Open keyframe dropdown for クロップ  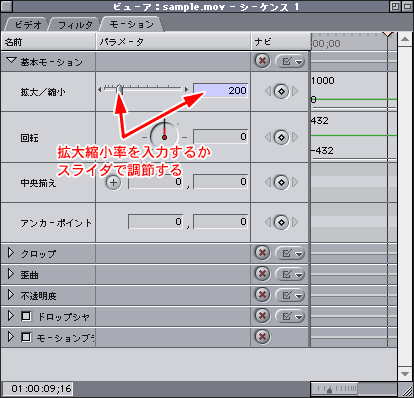pyautogui.click(x=290, y=253)
